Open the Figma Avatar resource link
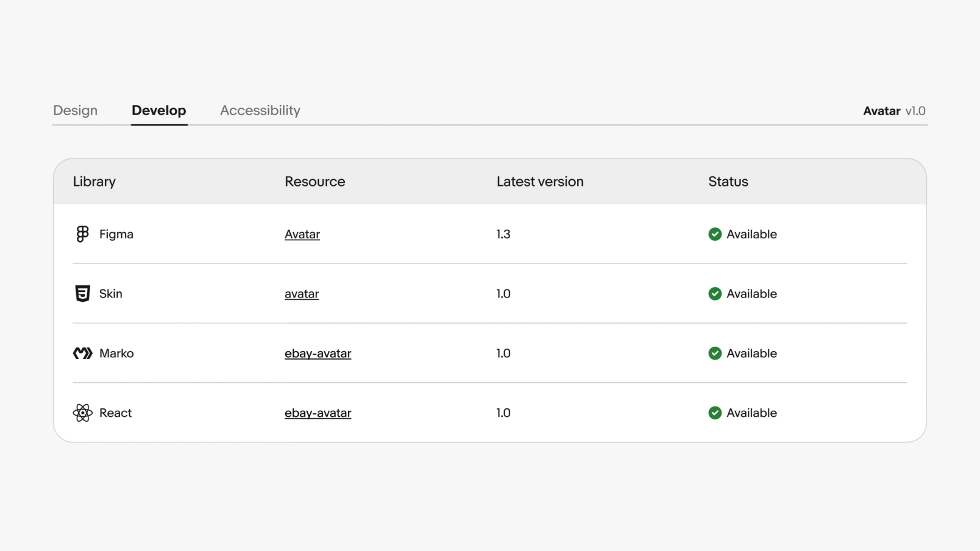Viewport: 980px width, 551px height. [302, 234]
